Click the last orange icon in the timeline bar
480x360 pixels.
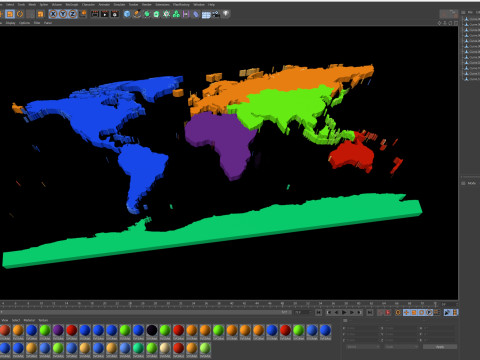pos(455,312)
